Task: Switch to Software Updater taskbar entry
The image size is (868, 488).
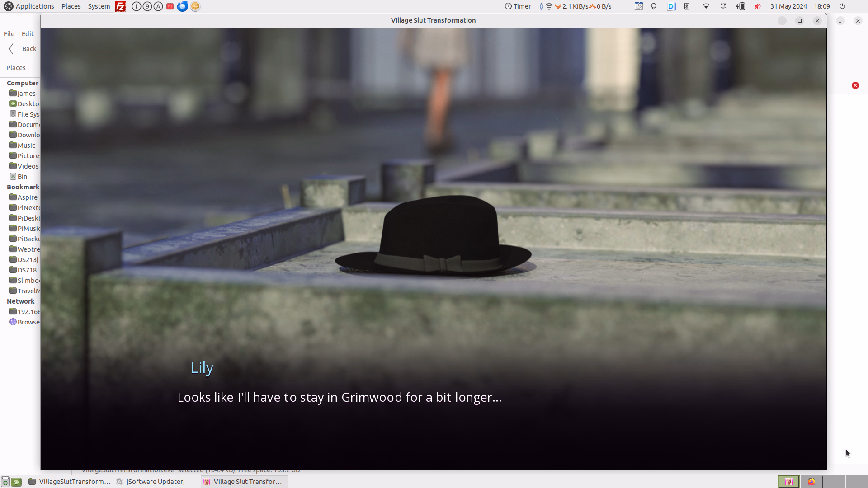Action: click(151, 482)
